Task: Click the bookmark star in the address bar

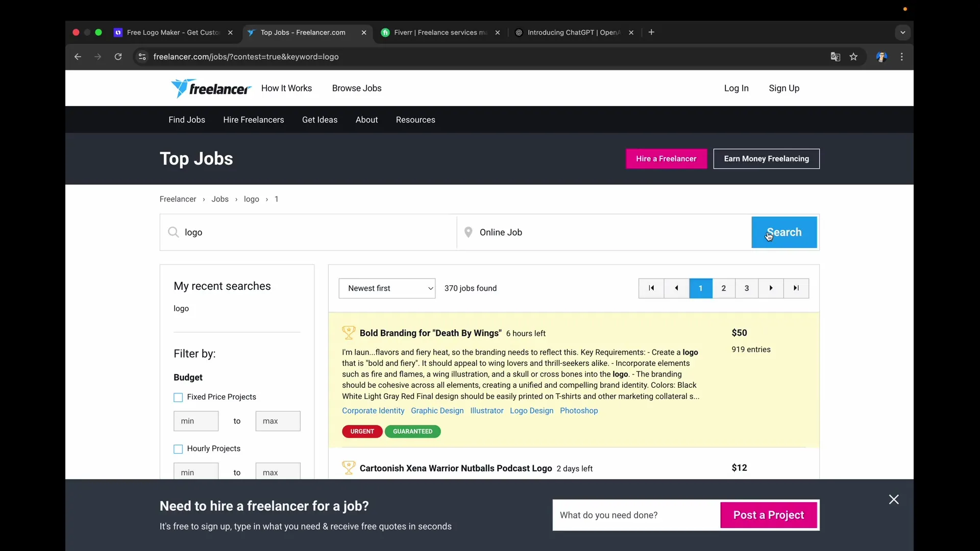Action: click(x=854, y=57)
